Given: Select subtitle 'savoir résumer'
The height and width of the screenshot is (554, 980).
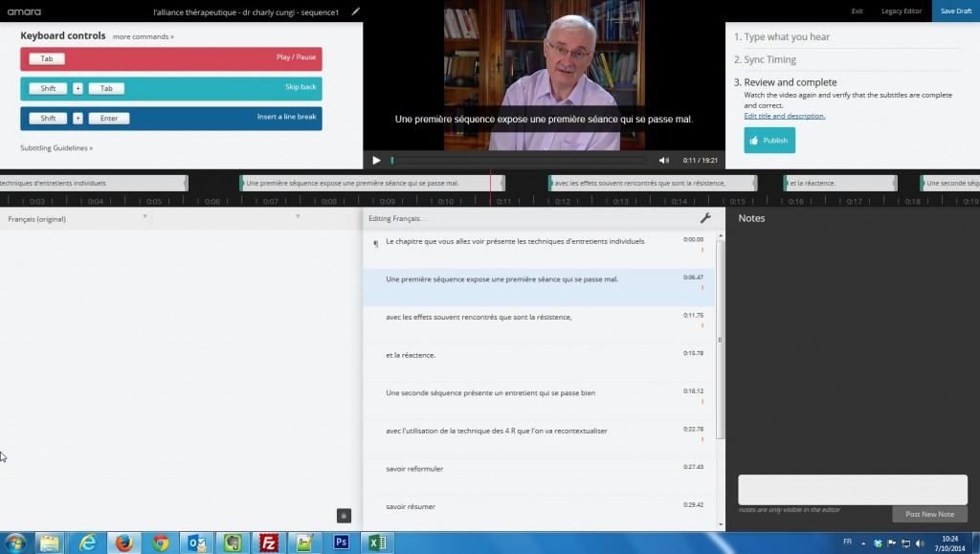Looking at the screenshot, I should 539,514.
